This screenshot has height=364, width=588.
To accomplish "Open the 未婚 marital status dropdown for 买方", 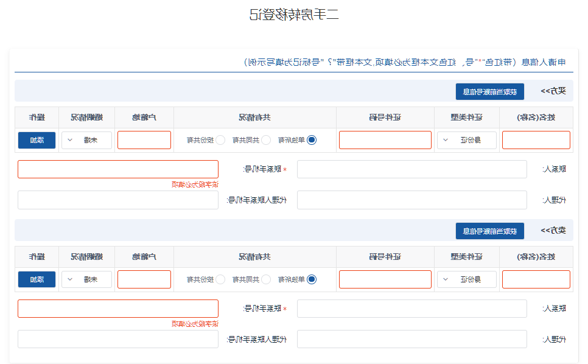I will pyautogui.click(x=86, y=140).
